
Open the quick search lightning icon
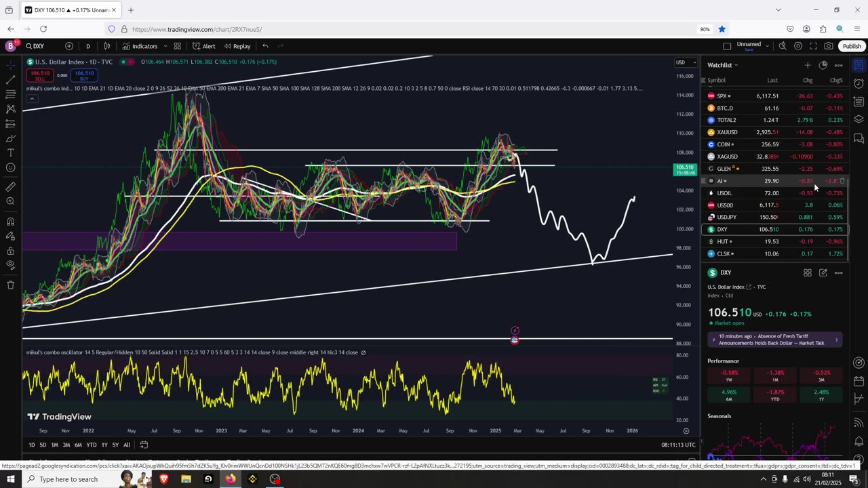[783, 46]
